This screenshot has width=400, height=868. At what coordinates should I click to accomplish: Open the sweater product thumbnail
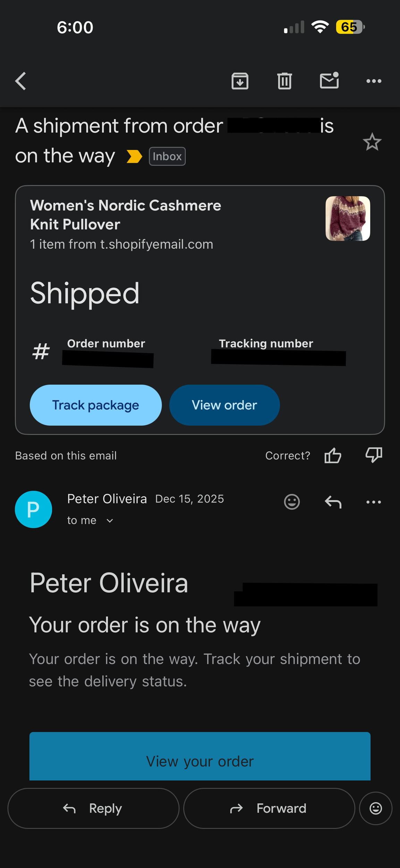[x=348, y=218]
